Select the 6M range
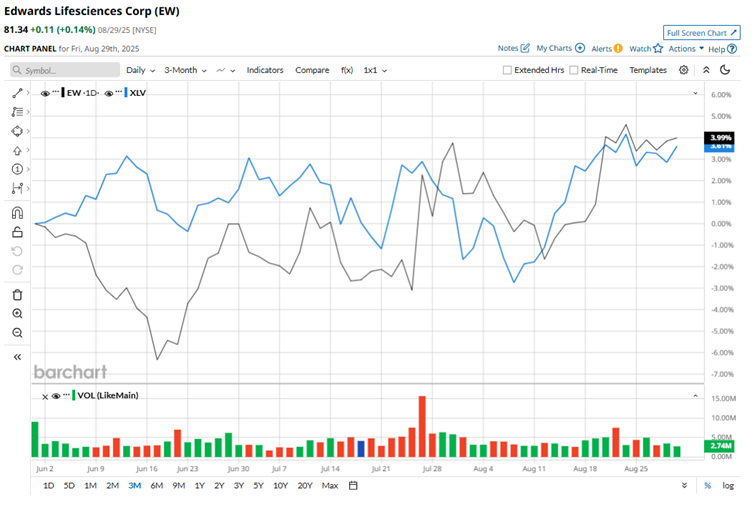The image size is (752, 512). click(156, 486)
